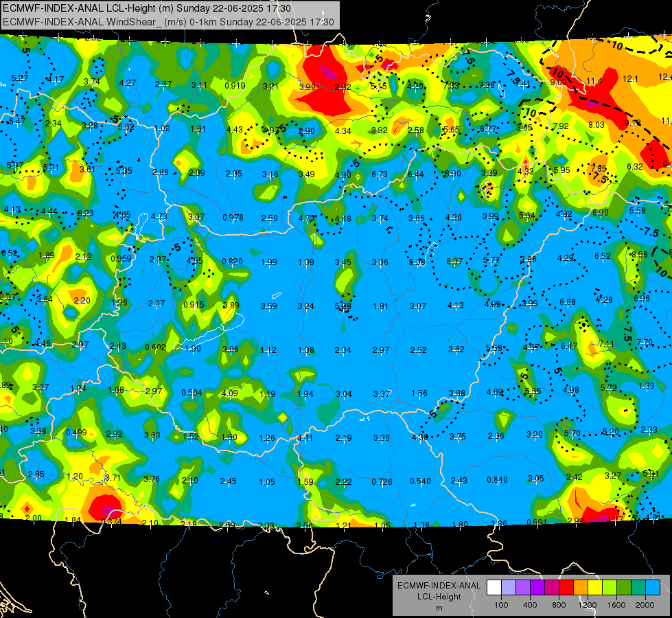Click the white swatch in the LCL-Height legend
The image size is (672, 618).
494,588
